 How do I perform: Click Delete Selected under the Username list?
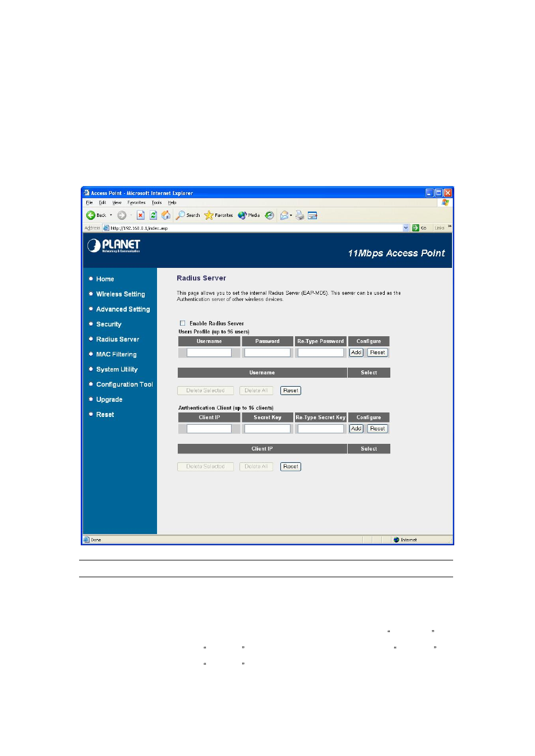pyautogui.click(x=205, y=391)
